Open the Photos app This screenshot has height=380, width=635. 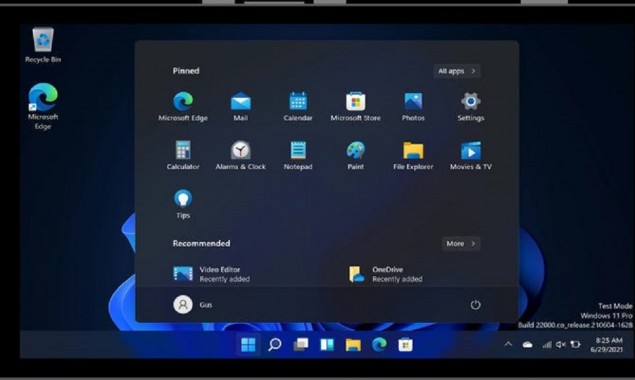click(x=413, y=107)
